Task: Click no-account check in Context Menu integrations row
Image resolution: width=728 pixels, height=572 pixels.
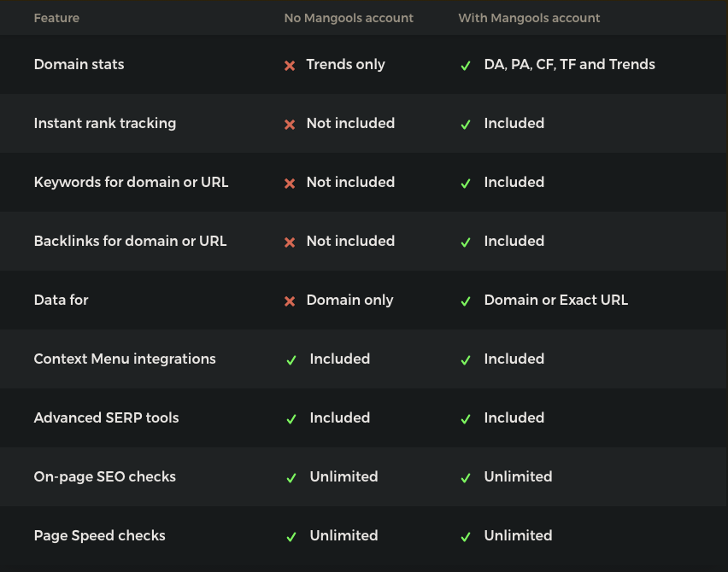Action: (291, 360)
